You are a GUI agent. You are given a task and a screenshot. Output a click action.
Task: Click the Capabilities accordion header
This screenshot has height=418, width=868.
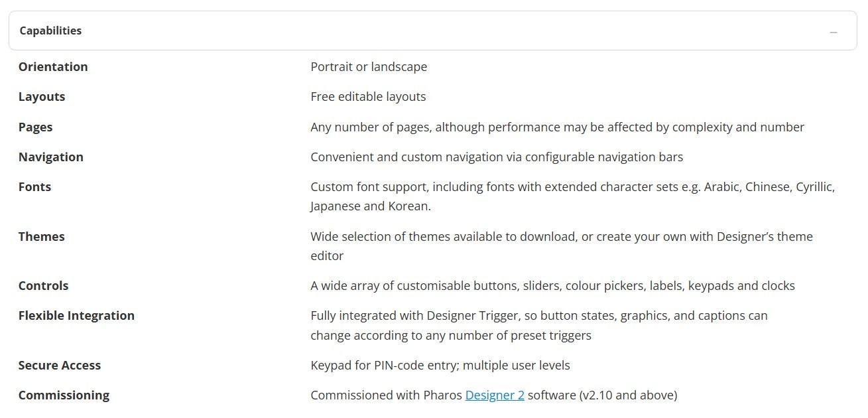432,31
